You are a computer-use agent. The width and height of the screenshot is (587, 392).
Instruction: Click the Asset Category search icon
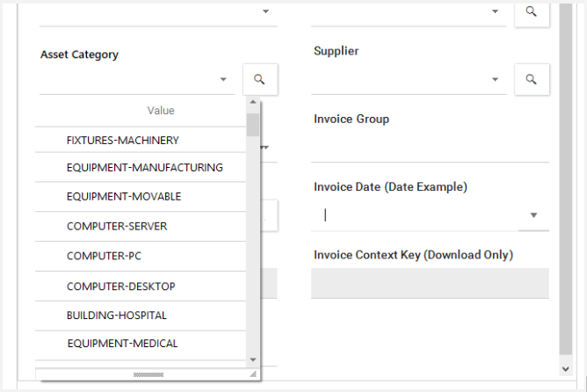click(260, 79)
